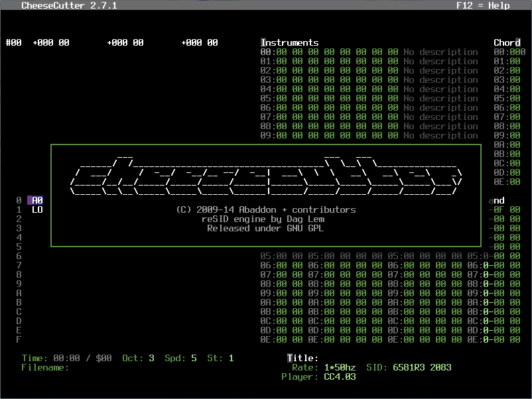Click the F12 = Help label
This screenshot has width=532, height=399.
tap(483, 5)
